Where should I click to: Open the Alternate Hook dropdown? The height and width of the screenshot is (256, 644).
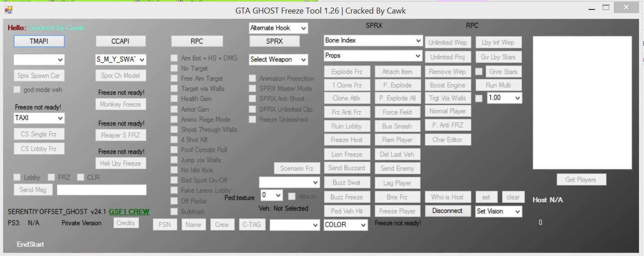[278, 28]
